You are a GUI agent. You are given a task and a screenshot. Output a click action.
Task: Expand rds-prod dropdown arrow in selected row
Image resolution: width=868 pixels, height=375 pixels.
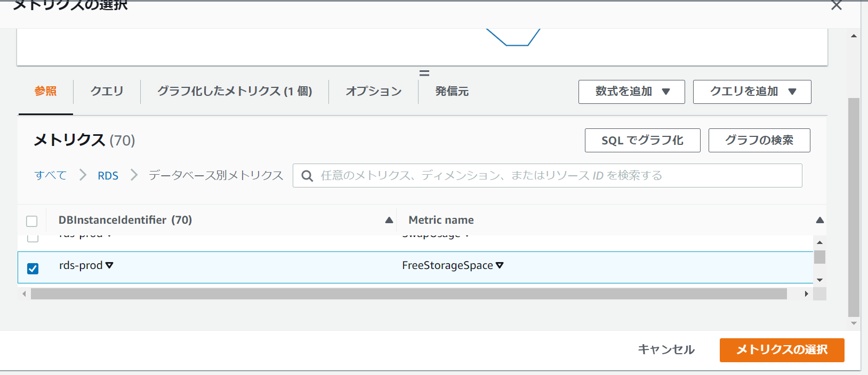click(x=109, y=265)
